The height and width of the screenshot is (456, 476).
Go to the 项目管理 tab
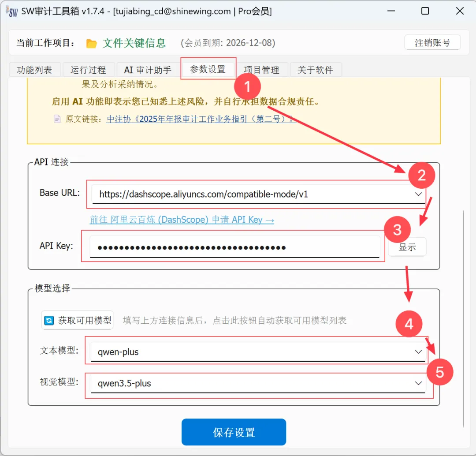(x=262, y=70)
